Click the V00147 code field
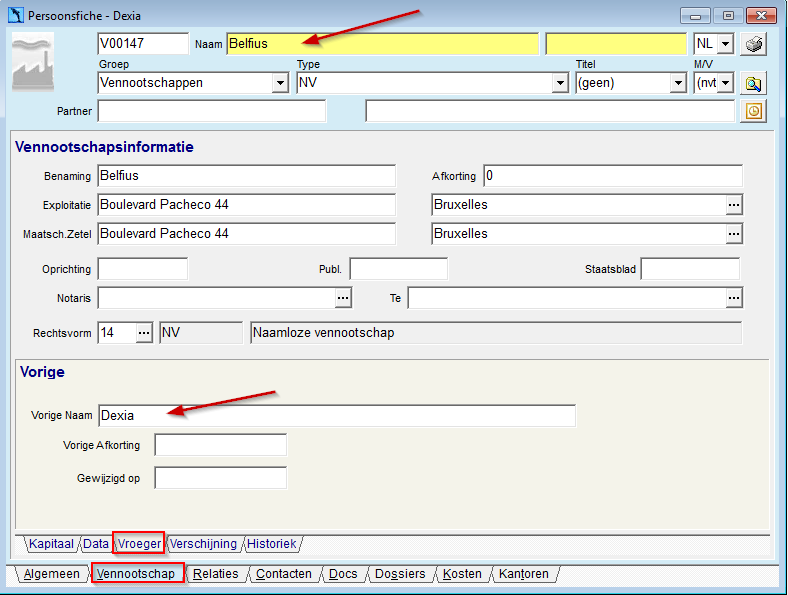This screenshot has height=595, width=788. click(x=143, y=44)
